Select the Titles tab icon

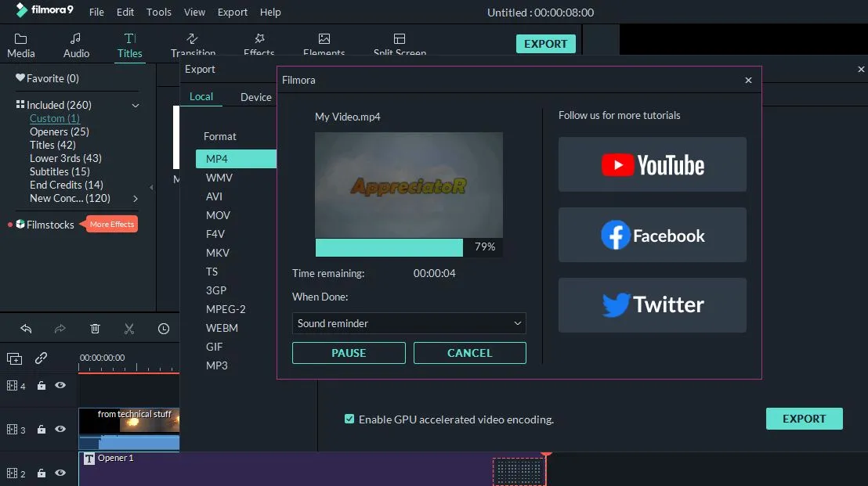click(129, 38)
